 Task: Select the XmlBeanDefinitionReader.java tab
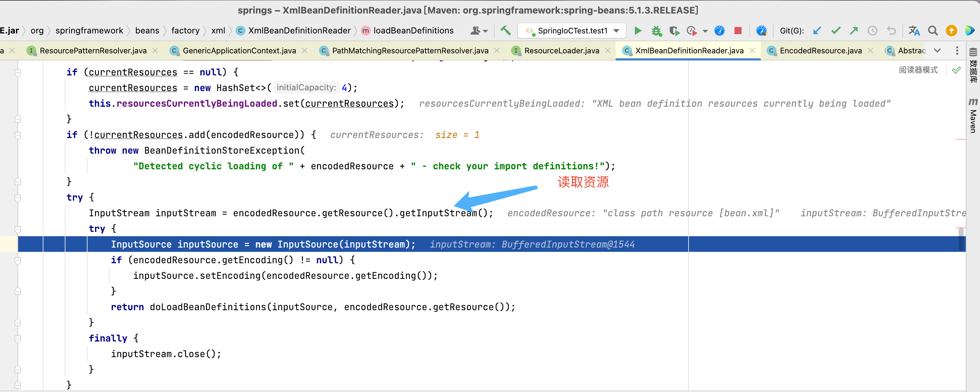(x=689, y=51)
